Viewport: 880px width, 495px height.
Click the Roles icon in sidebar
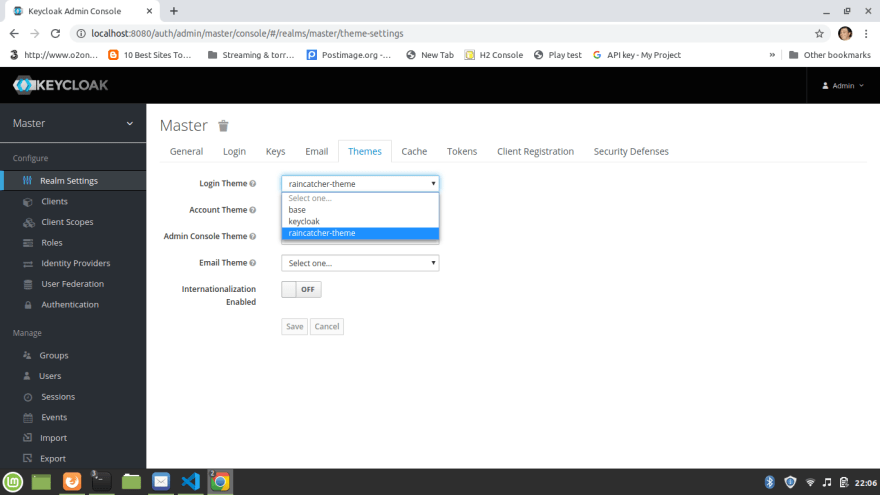tap(28, 243)
